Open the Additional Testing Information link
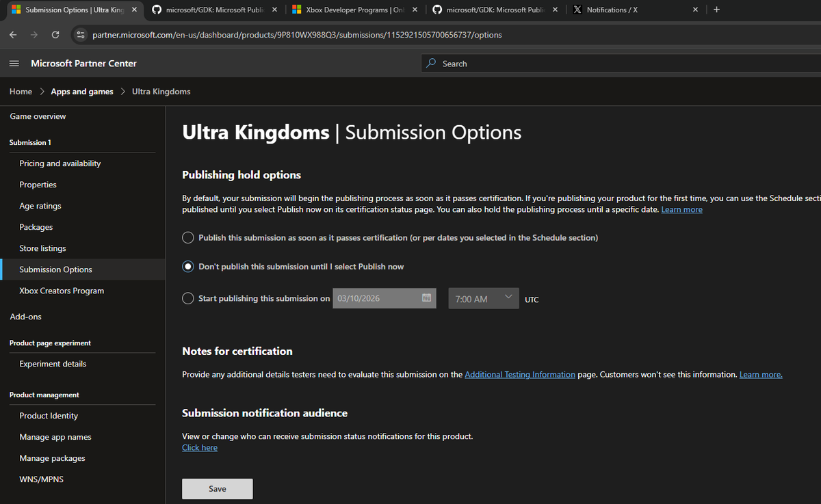 [520, 375]
